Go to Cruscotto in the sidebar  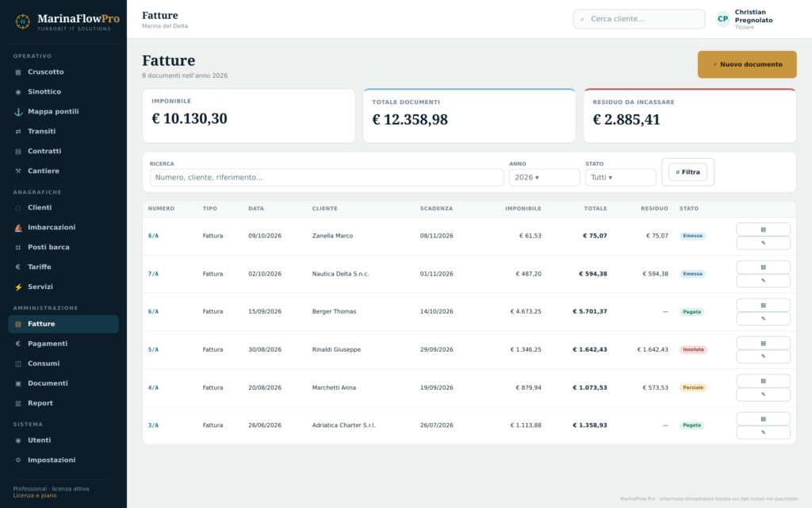click(x=63, y=72)
